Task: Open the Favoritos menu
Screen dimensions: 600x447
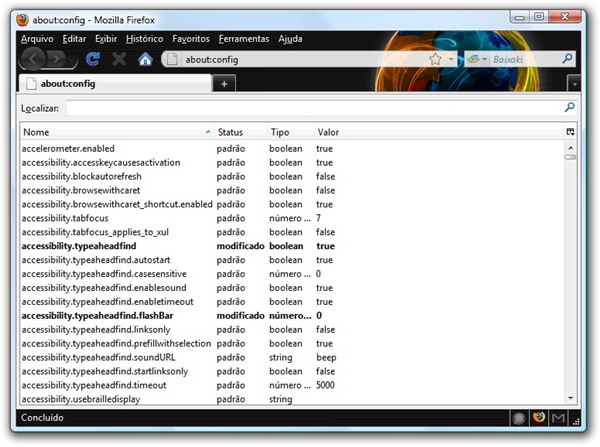Action: (191, 39)
